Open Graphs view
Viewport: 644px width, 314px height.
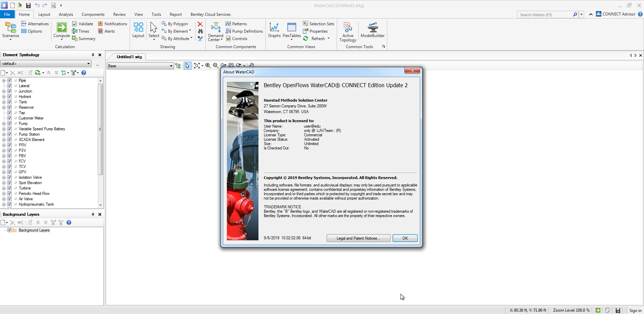274,30
